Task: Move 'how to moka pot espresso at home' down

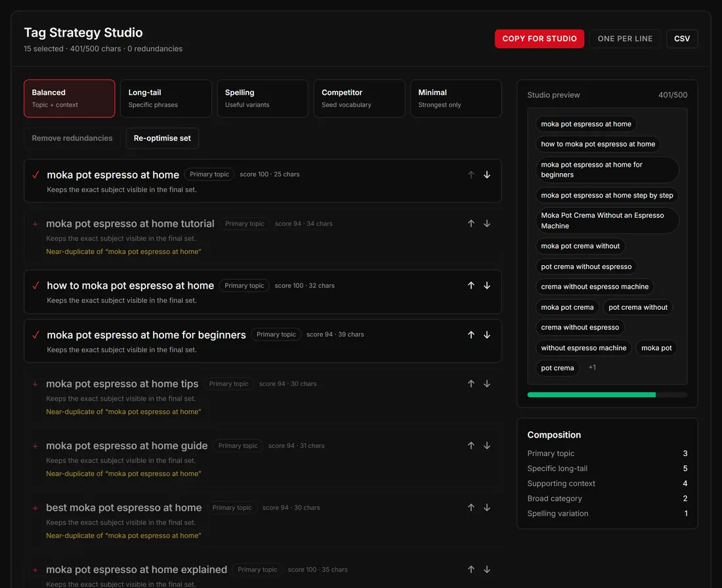Action: coord(487,285)
